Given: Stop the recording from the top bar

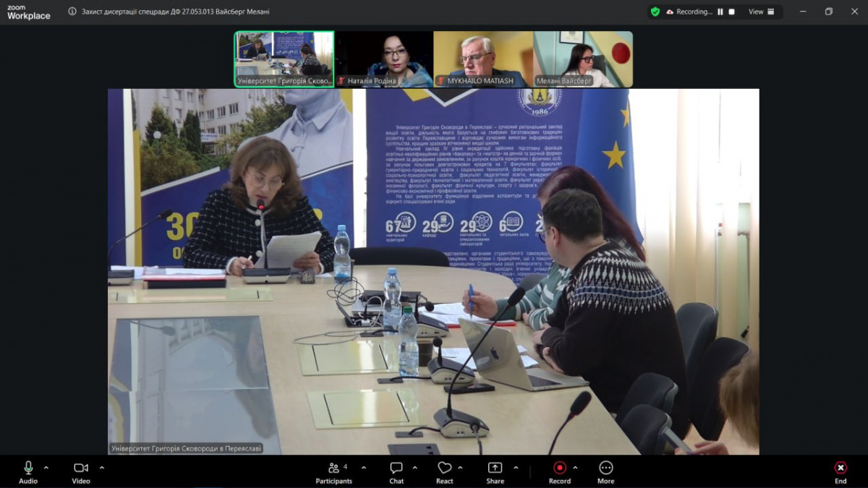Looking at the screenshot, I should [x=731, y=12].
